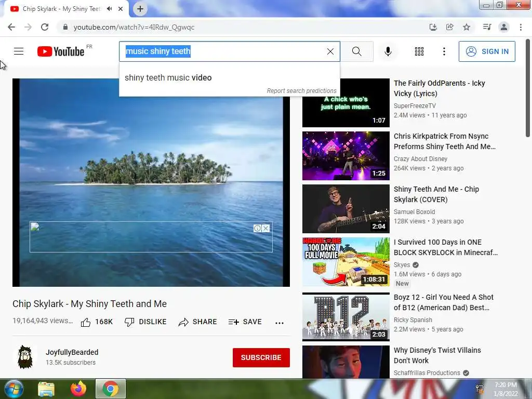Click the SIGN IN button
Screen dimensions: 532x399
[487, 51]
